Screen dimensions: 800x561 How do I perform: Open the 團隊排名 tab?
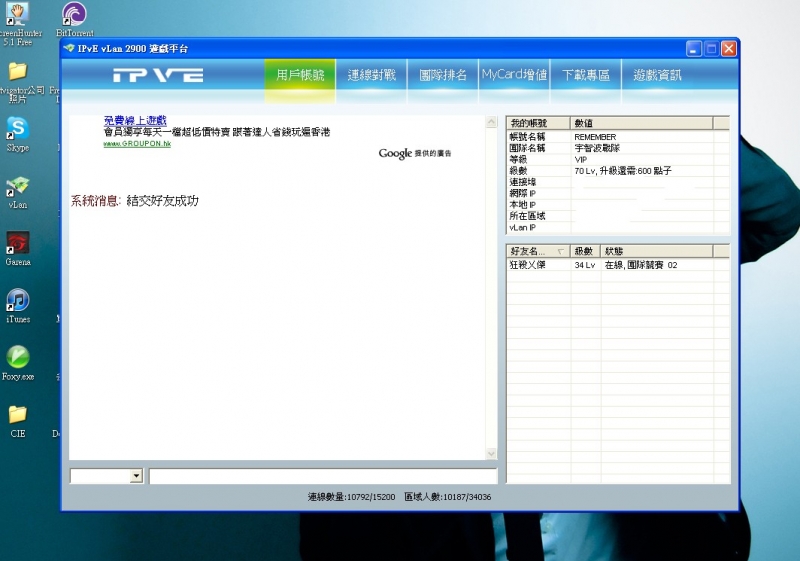coord(443,75)
